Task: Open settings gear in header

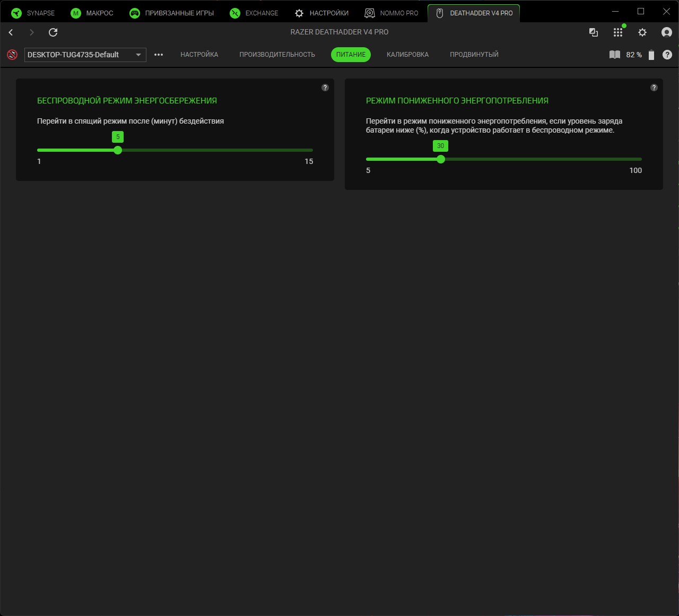Action: click(x=642, y=32)
